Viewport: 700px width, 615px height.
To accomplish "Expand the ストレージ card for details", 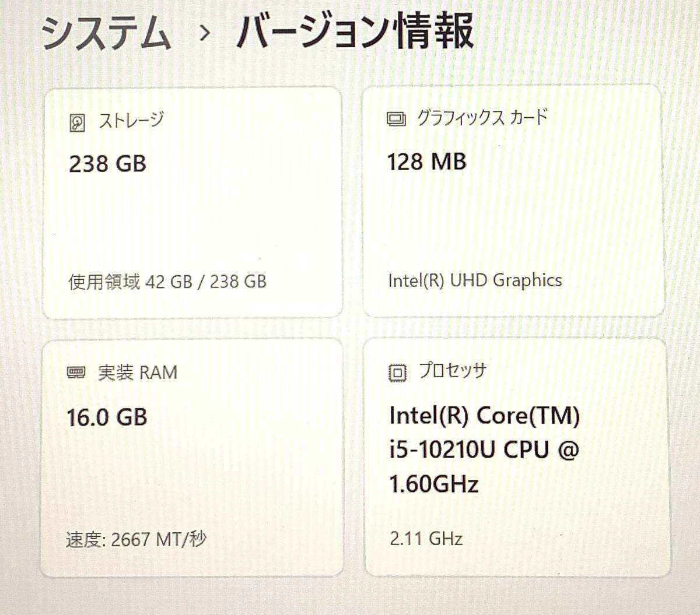I will [192, 201].
